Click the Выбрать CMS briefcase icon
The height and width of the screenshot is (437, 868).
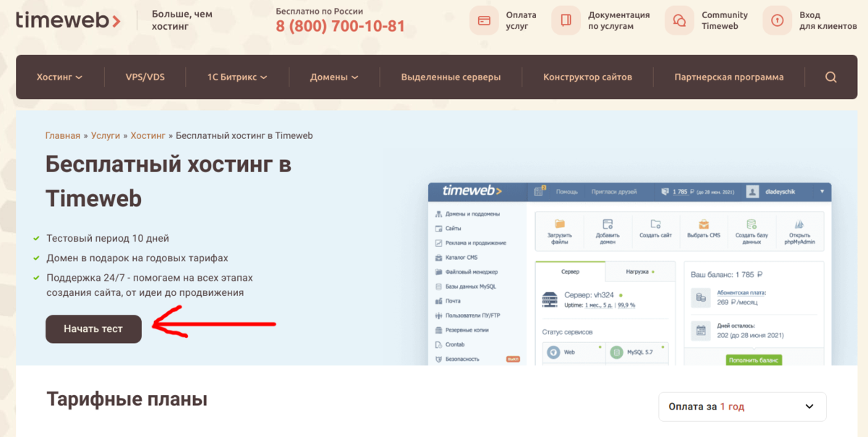704,224
